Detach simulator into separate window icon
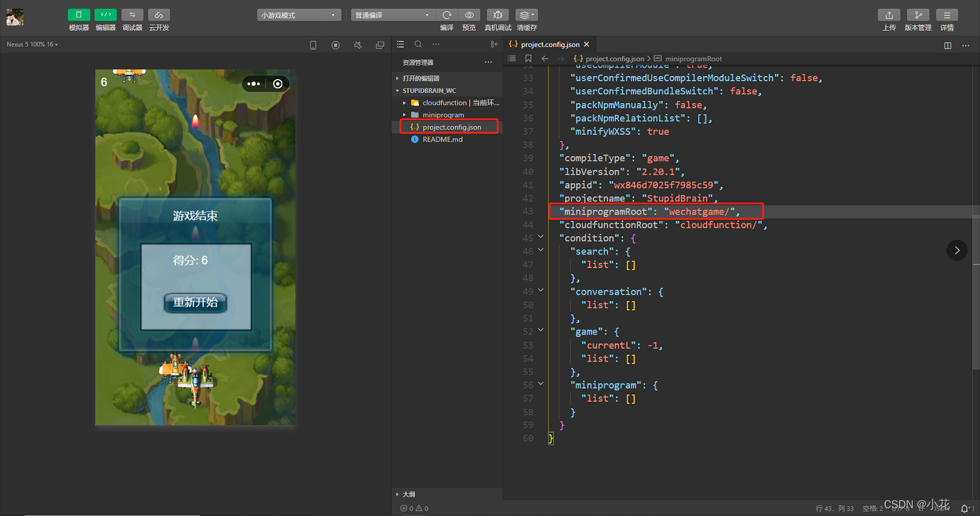The width and height of the screenshot is (980, 516). click(380, 45)
